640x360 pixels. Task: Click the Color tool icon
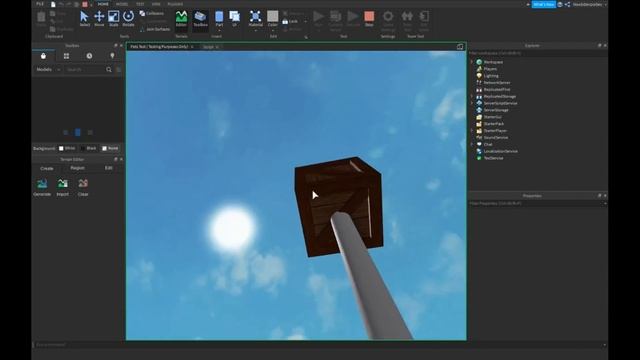(273, 17)
